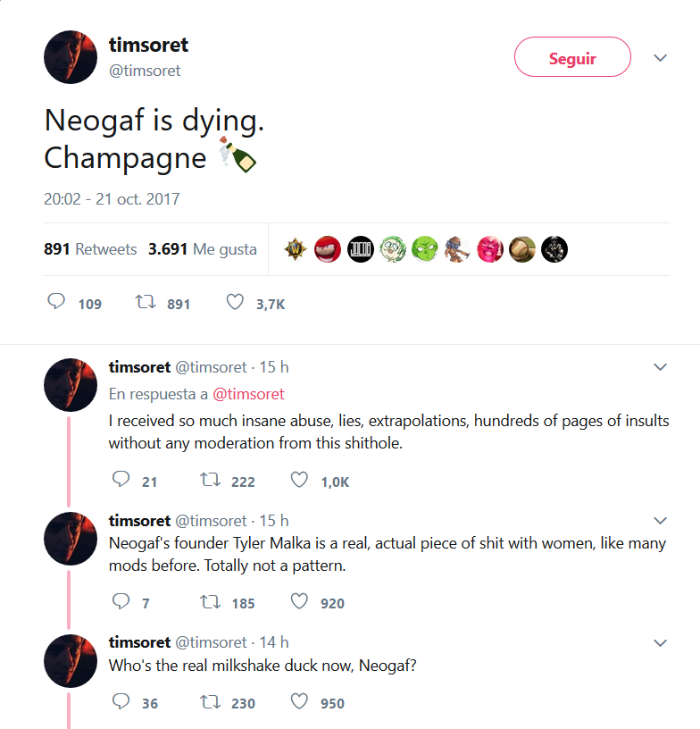The image size is (700, 729).
Task: View the 3.691 Me gusta list
Action: pos(203,249)
